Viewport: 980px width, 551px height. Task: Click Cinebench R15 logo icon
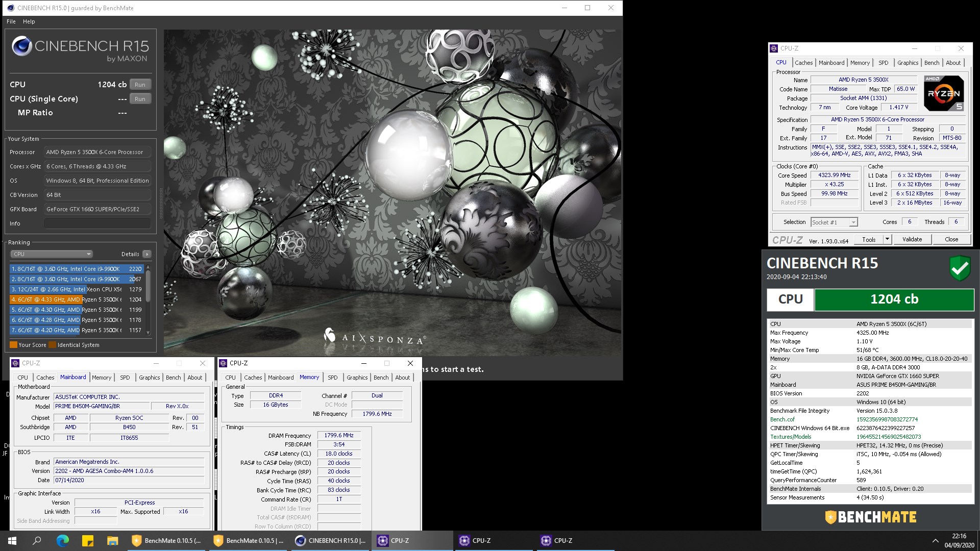click(22, 46)
